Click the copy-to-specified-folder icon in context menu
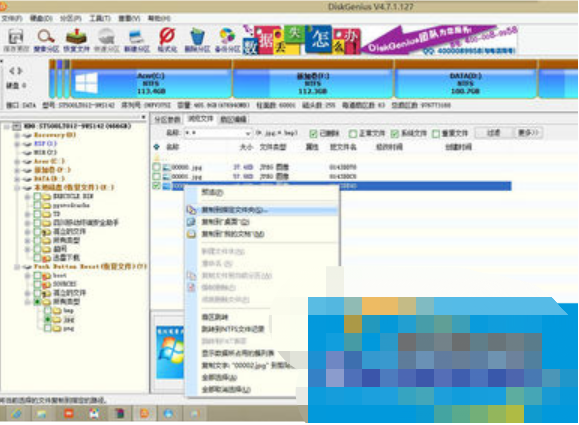The height and width of the screenshot is (425, 579). [x=191, y=210]
